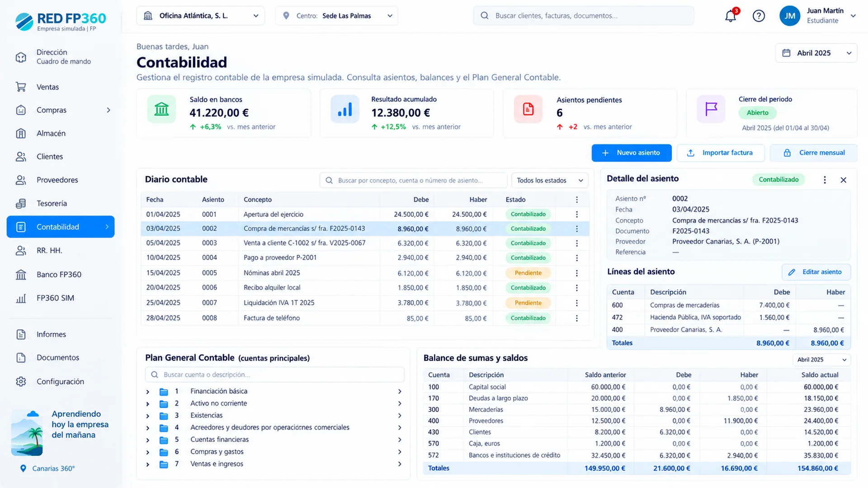Click the Nuevo asiento button
This screenshot has width=868, height=488.
point(632,153)
